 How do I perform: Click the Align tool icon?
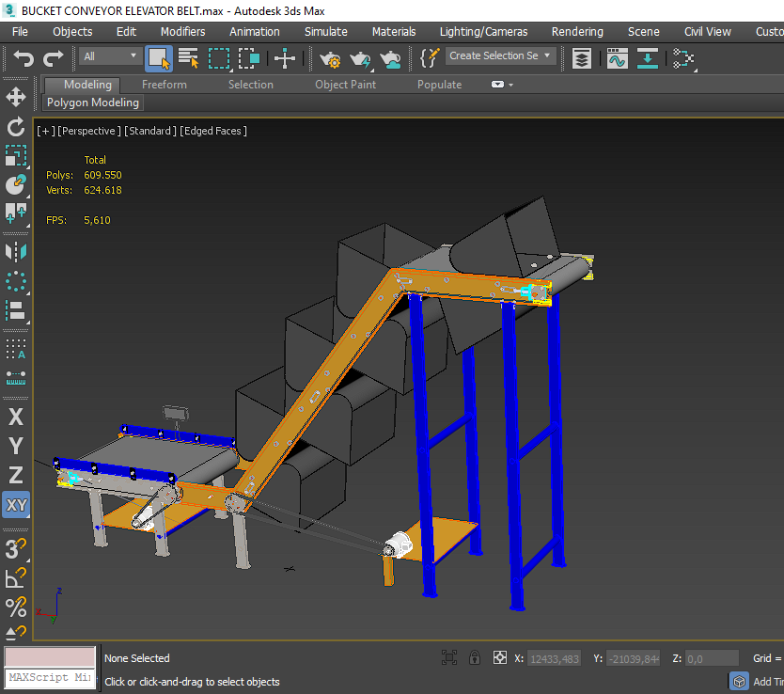(15, 310)
